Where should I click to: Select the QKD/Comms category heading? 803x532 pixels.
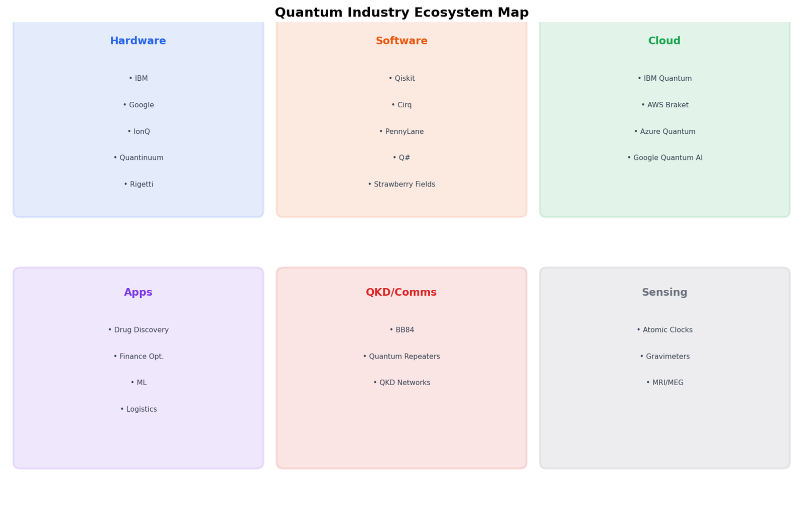point(401,293)
